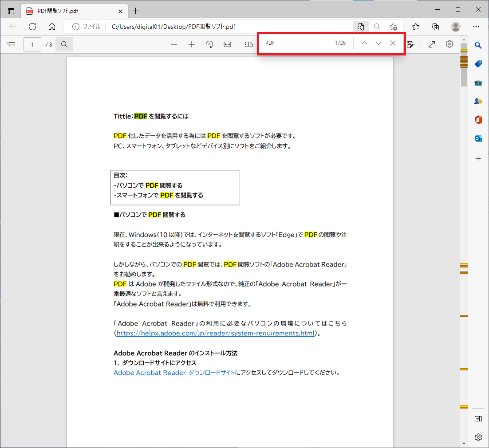Open the Adobe Acrobat Reader ダウンロードサイト link
Viewport: 489px width, 448px height.
174,373
